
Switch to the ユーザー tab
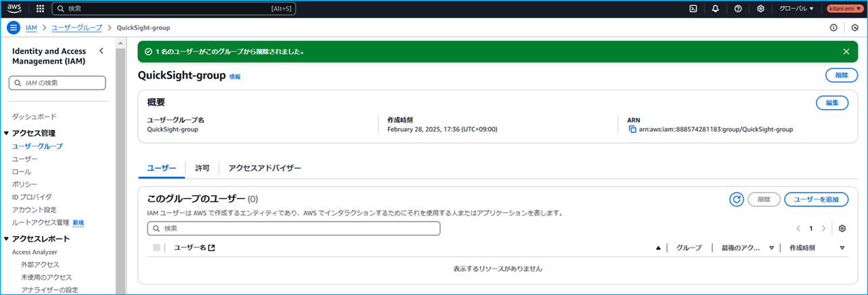click(161, 168)
